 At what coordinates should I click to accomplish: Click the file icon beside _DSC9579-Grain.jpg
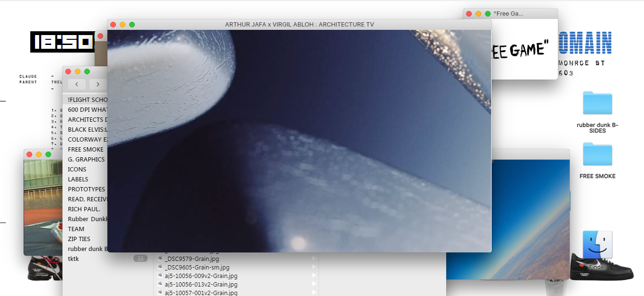coord(160,259)
